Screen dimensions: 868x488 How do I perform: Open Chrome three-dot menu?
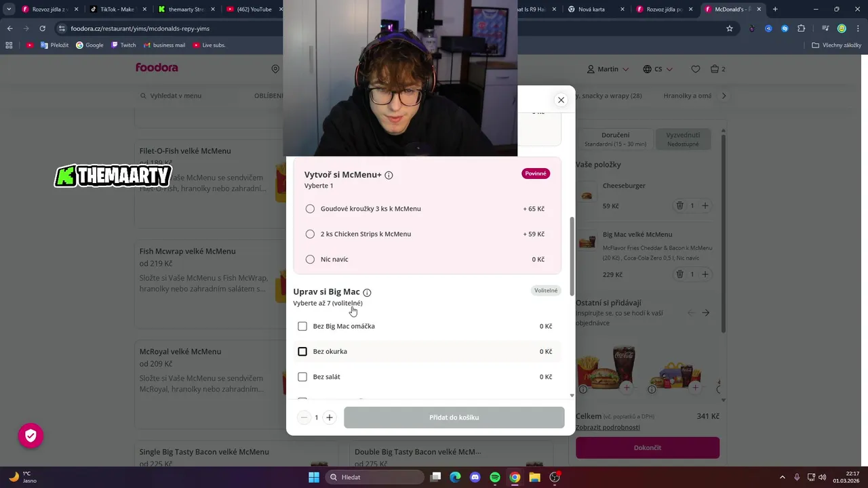click(856, 28)
